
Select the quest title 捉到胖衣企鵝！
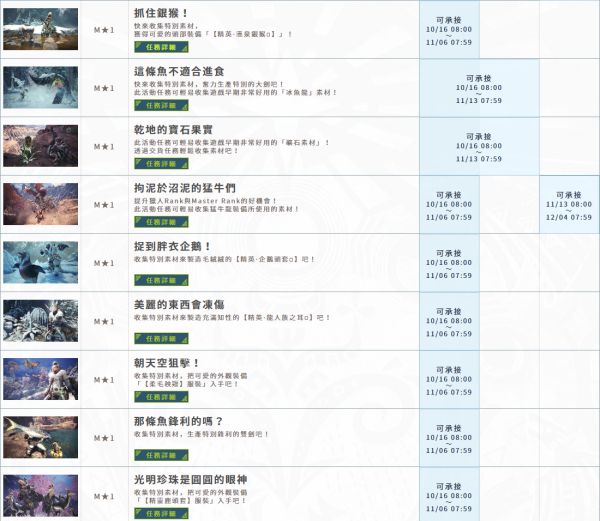(172, 246)
